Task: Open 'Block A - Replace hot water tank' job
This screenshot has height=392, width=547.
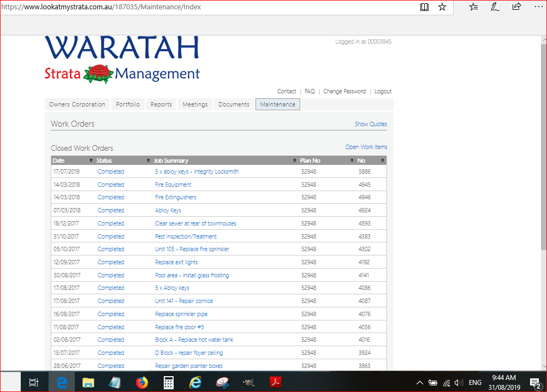Action: point(194,340)
